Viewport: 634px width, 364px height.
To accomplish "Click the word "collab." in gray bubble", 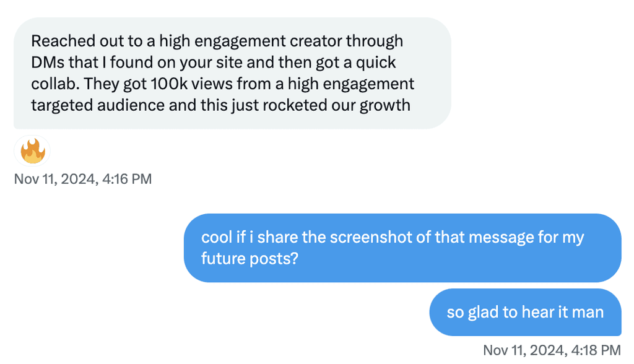I will [x=55, y=84].
